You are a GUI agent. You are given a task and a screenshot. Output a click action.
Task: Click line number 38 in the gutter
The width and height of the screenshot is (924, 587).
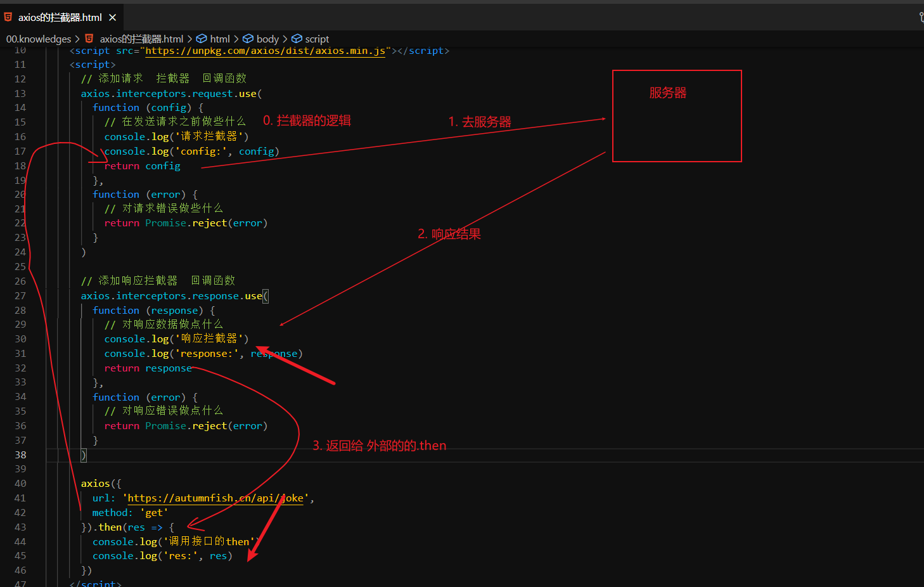coord(20,455)
